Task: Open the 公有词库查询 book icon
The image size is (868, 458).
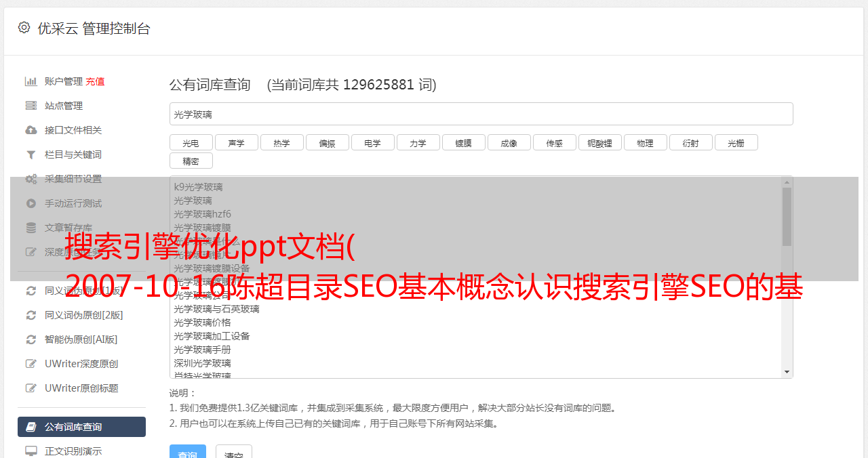Action: coord(31,427)
